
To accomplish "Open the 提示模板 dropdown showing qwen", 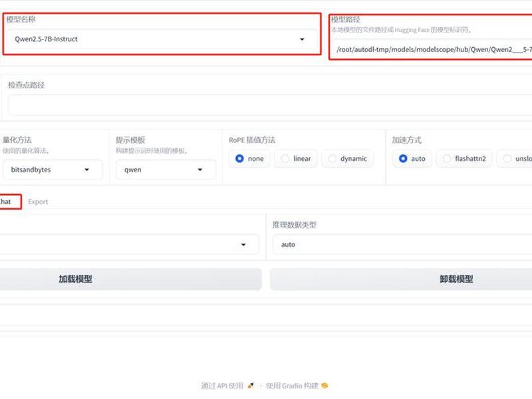I will coord(166,170).
